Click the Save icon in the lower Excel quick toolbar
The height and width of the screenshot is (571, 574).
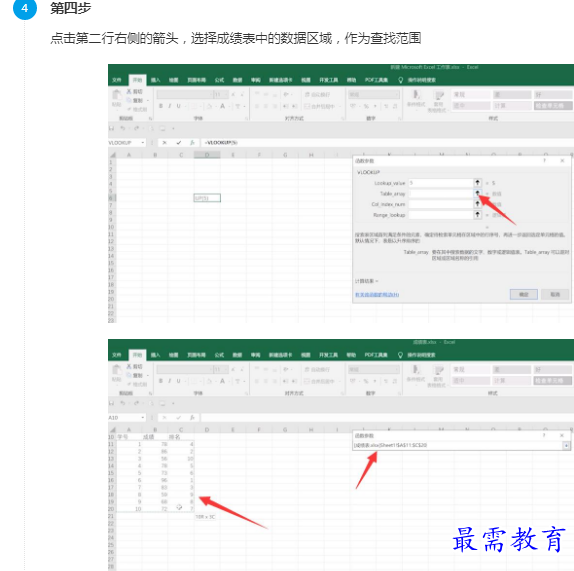(x=112, y=403)
